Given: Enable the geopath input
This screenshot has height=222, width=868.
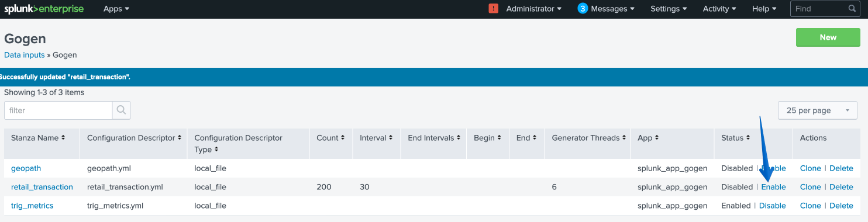Looking at the screenshot, I should pos(773,168).
